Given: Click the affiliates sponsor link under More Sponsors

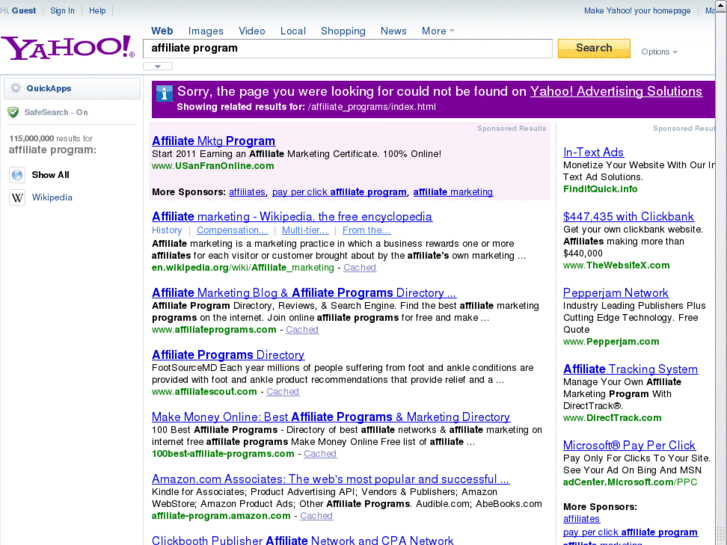Looking at the screenshot, I should (x=247, y=192).
